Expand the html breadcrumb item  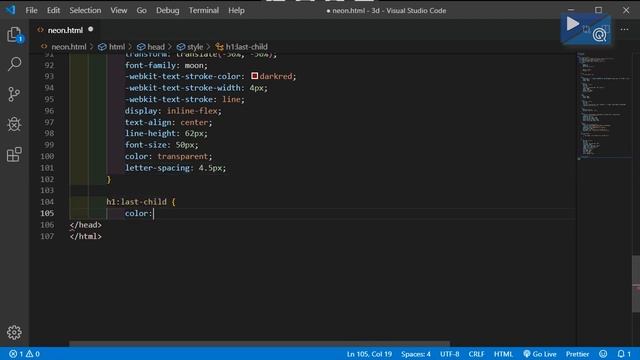pyautogui.click(x=116, y=47)
